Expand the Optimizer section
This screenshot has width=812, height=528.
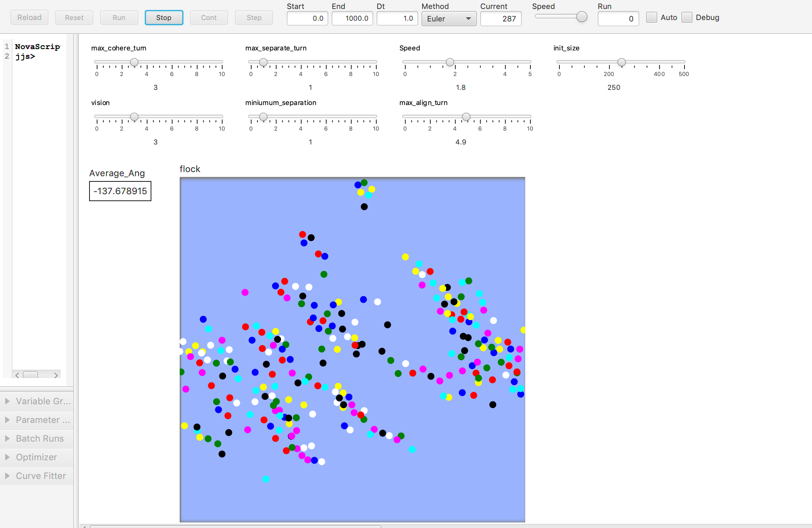37,457
